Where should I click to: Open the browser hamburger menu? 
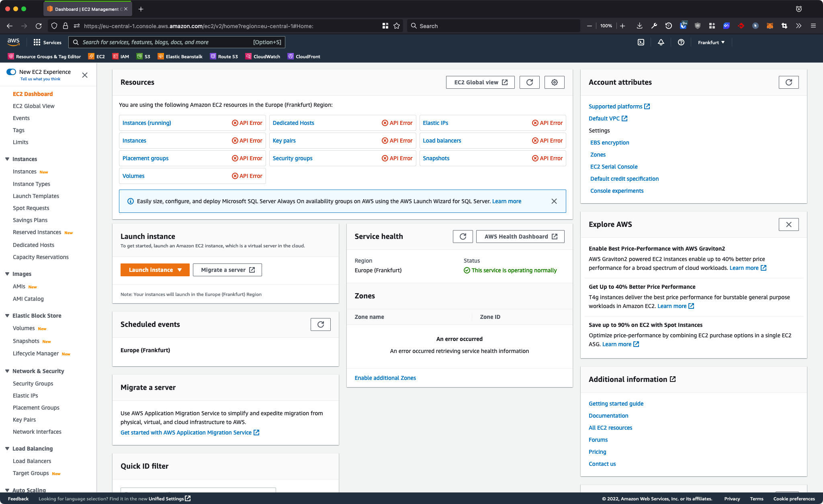point(813,26)
